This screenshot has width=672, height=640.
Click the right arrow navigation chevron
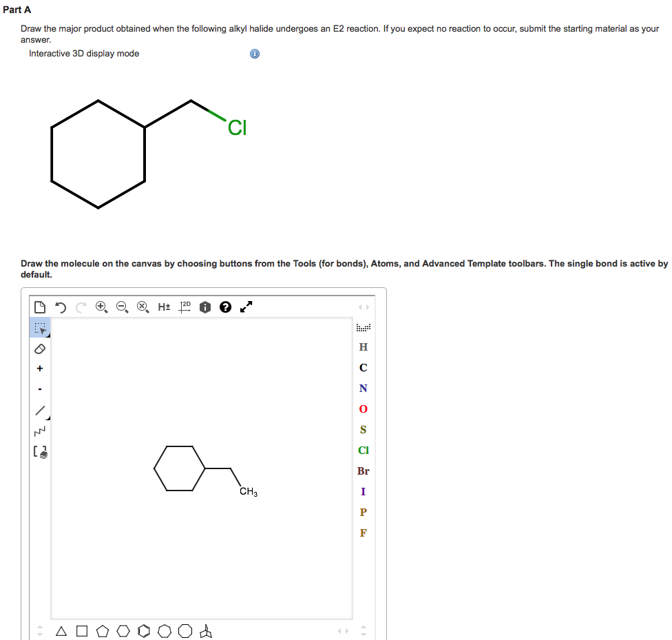point(368,307)
